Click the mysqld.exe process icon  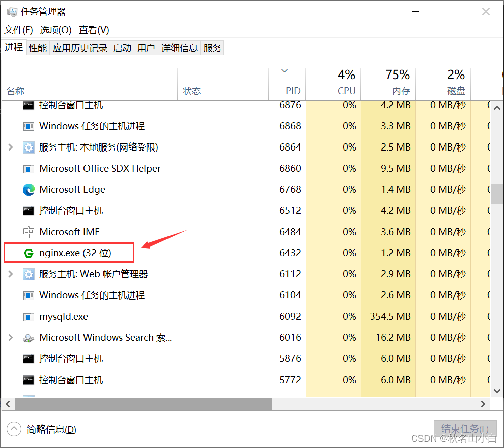tap(28, 317)
